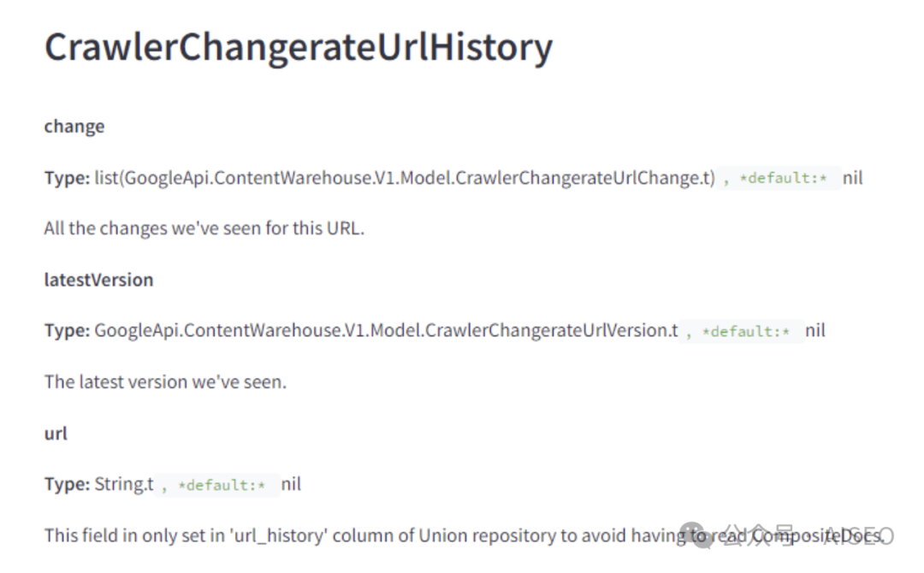This screenshot has width=924, height=573.
Task: Click 'All the changes we've seen' description
Action: click(204, 228)
